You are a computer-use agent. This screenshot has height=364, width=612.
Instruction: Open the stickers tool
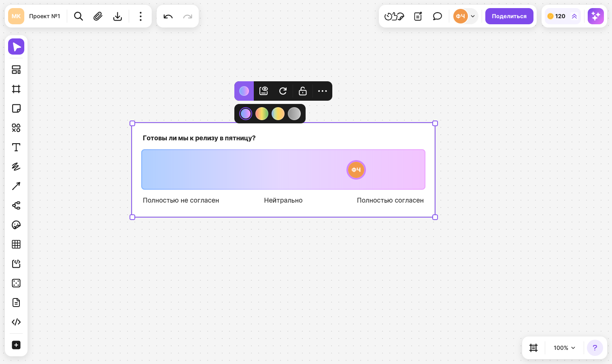[x=16, y=225]
